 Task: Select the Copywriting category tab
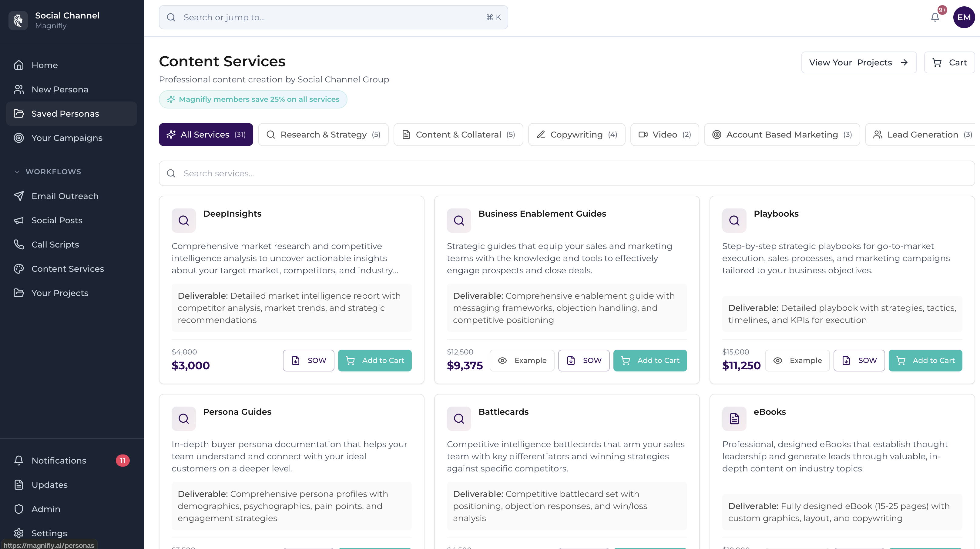576,135
